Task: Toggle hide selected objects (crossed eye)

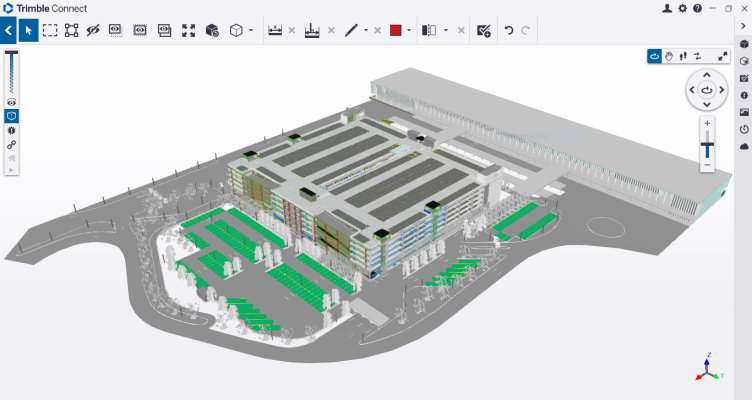Action: [94, 31]
